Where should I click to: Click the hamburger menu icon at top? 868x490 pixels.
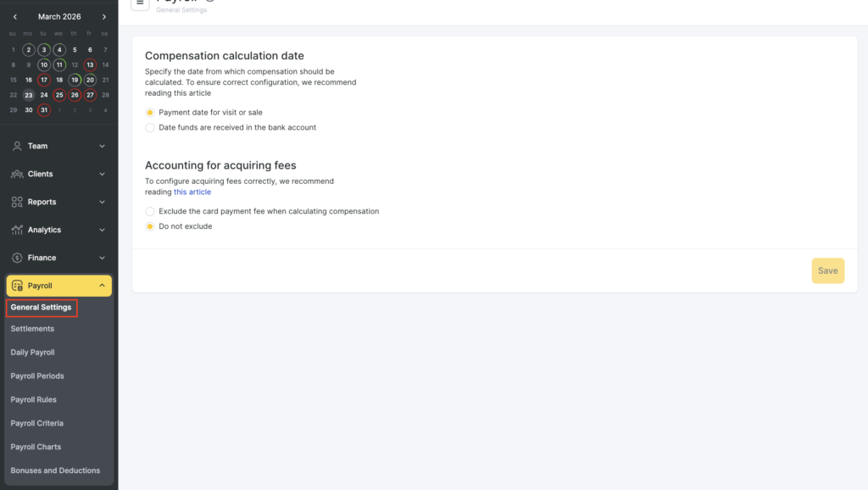[140, 3]
